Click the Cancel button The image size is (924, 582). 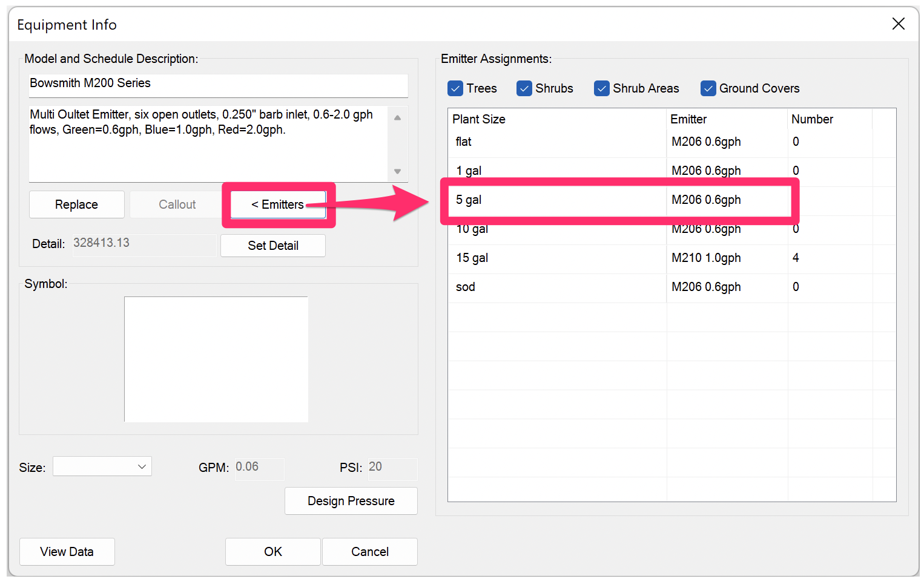coord(370,552)
